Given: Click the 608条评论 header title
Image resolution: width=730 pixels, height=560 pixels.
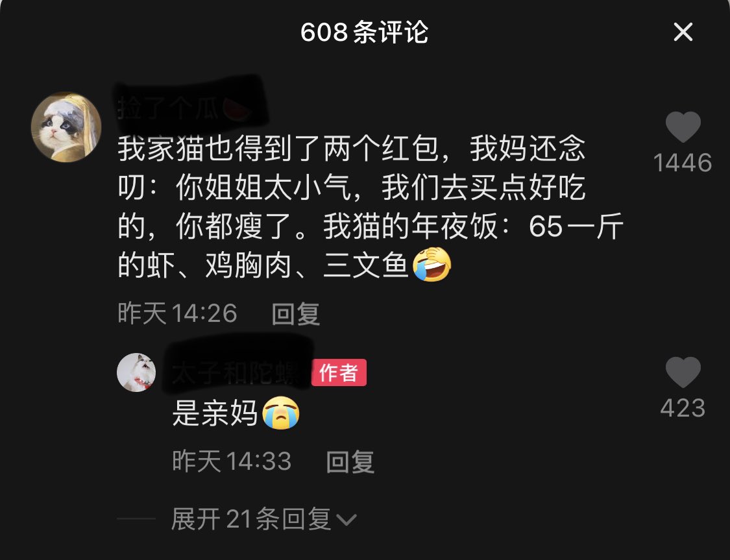Looking at the screenshot, I should click(x=364, y=32).
